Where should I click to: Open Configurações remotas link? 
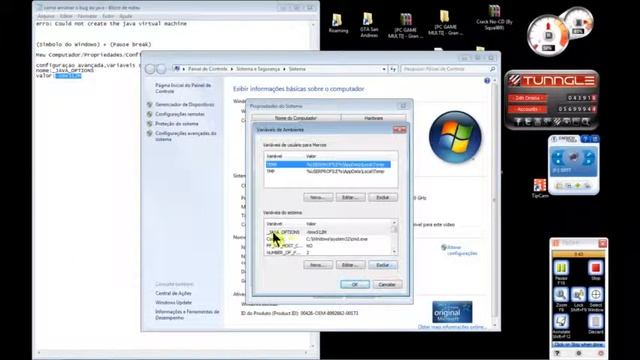point(180,114)
